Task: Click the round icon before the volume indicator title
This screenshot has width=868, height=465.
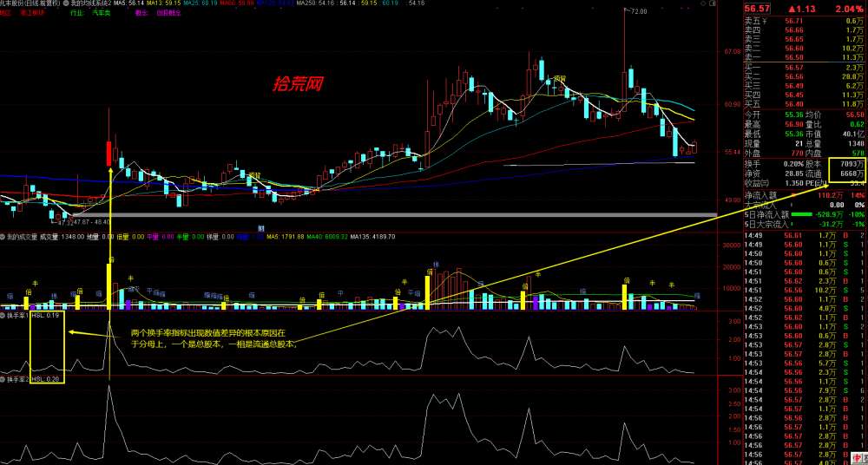Action: (x=3, y=236)
